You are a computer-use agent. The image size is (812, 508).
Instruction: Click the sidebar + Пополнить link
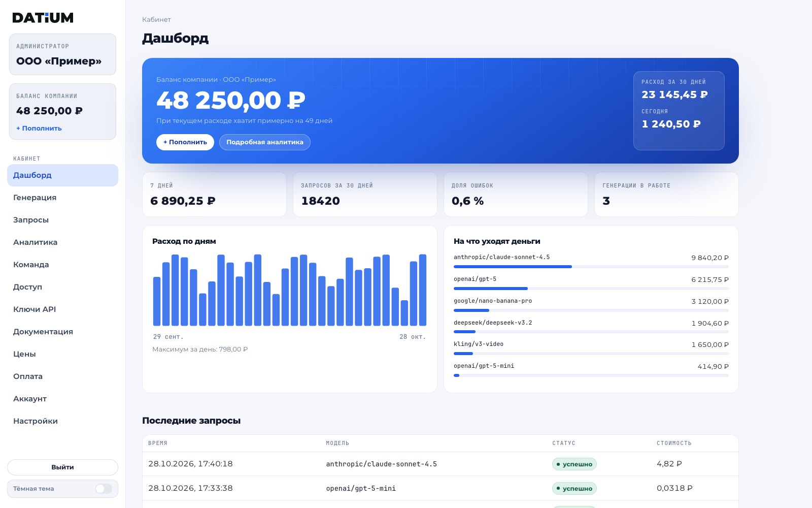coord(39,129)
